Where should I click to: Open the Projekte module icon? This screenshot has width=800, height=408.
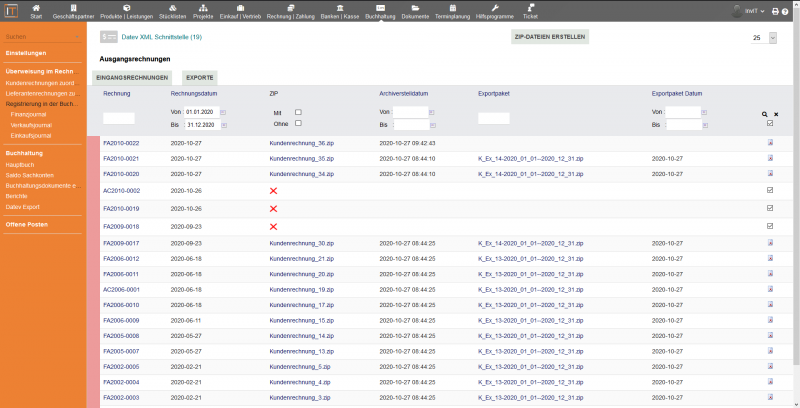[203, 8]
